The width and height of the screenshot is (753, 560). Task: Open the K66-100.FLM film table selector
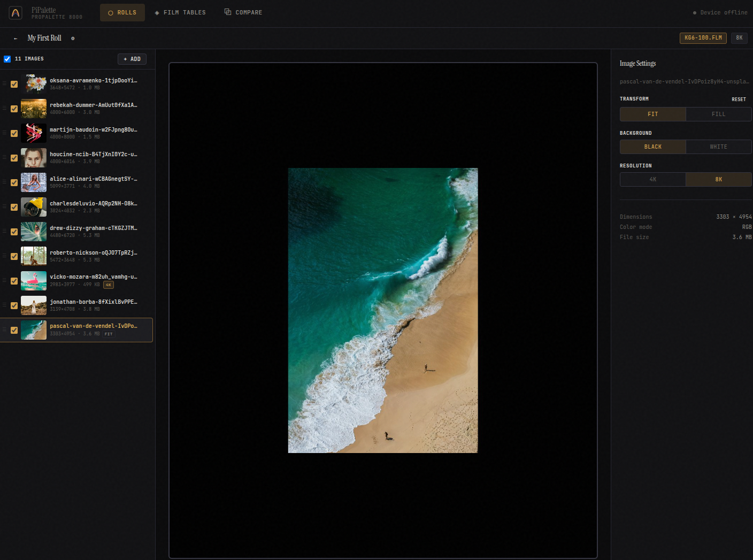[703, 38]
